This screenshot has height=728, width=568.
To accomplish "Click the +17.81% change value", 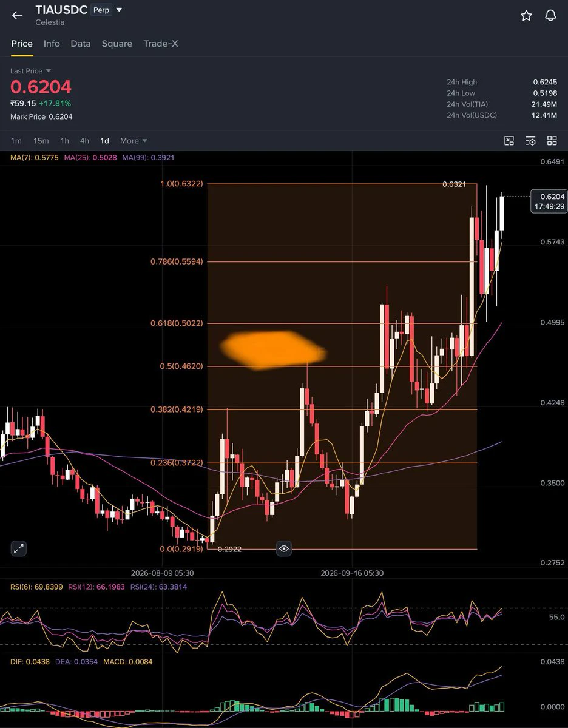I will point(55,103).
